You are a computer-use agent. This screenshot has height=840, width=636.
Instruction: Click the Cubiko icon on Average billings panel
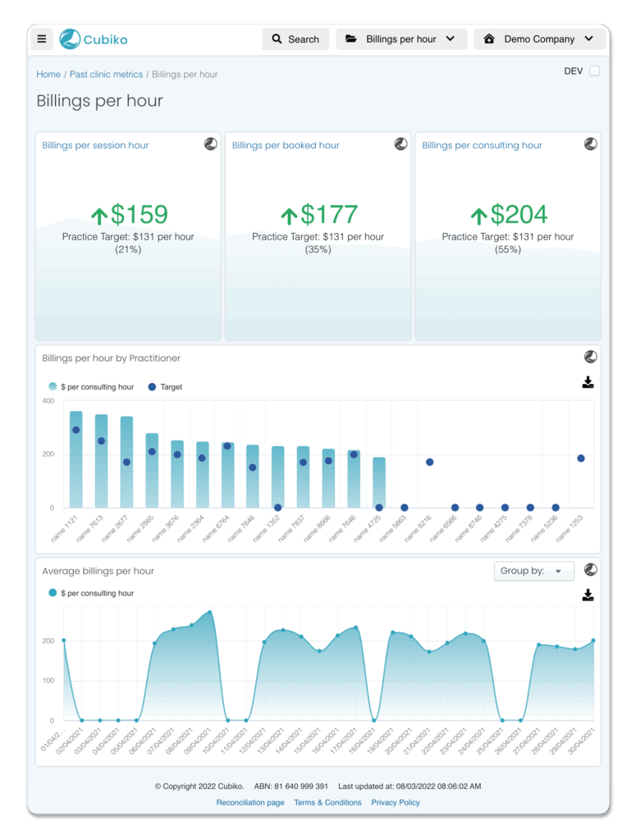coord(591,570)
